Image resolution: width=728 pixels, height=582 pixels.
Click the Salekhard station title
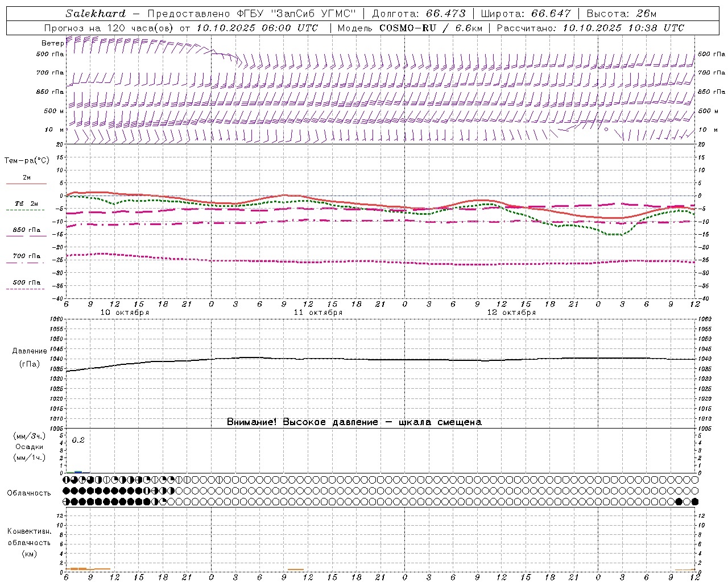click(96, 13)
